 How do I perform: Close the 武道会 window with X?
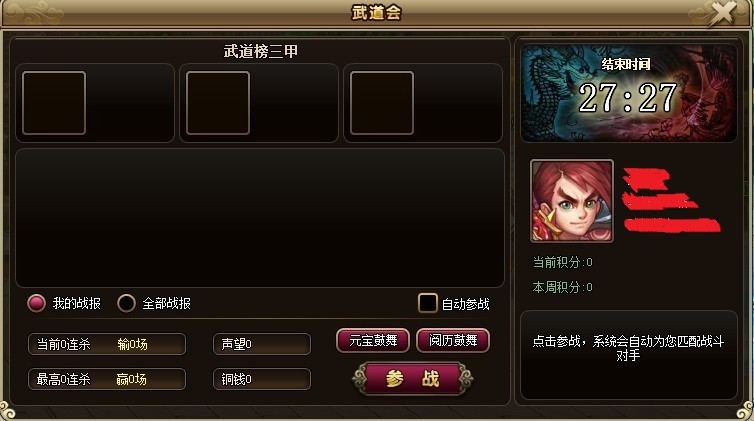click(722, 13)
